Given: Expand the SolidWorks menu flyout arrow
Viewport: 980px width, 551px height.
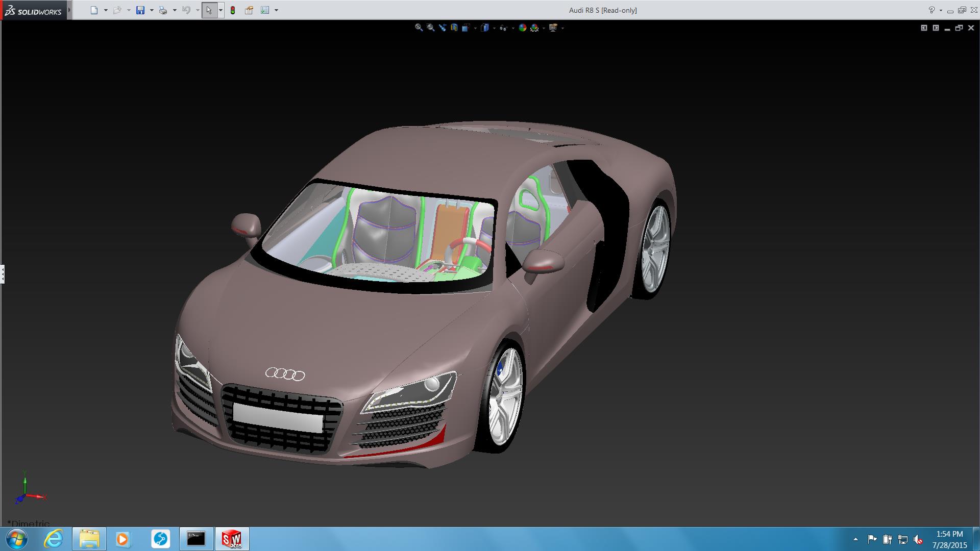Looking at the screenshot, I should (x=69, y=10).
